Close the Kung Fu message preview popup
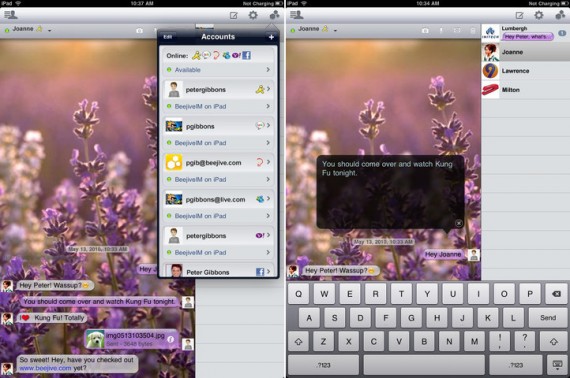570x378 pixels. click(459, 223)
